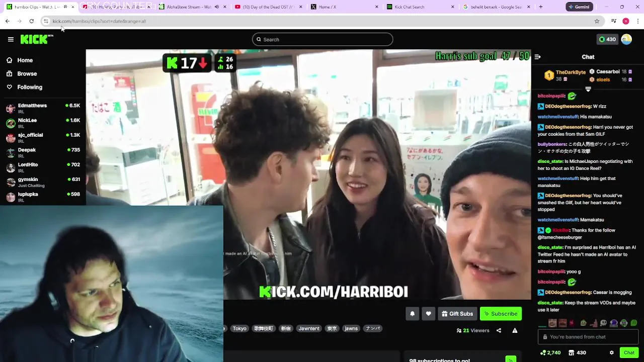Screen dimensions: 644x362
Task: Click the 21 Viewers count
Action: click(473, 330)
